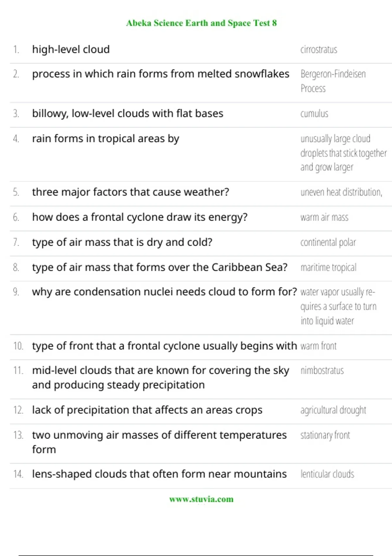Click the answer 'warm front'

318,346
